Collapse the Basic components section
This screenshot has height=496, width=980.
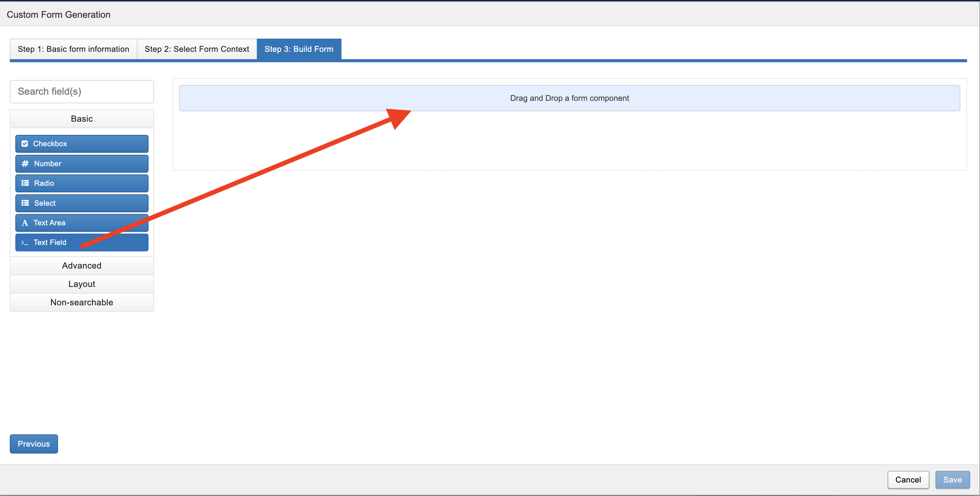click(x=82, y=119)
